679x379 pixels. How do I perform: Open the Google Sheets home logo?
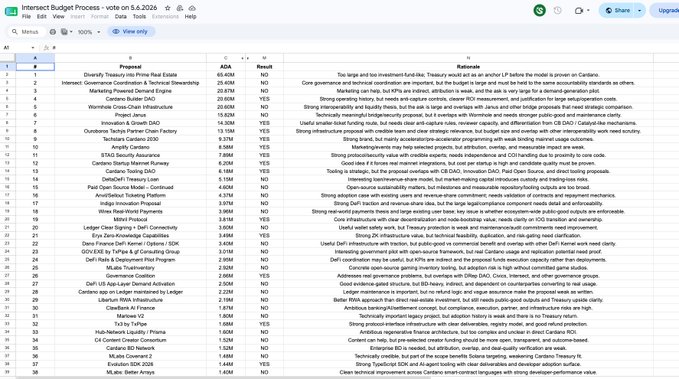point(11,12)
